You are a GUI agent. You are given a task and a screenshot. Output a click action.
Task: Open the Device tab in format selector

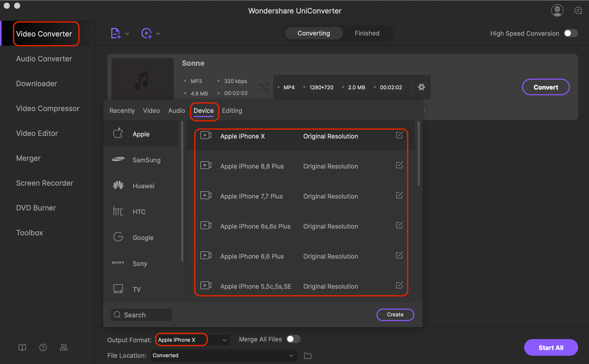pyautogui.click(x=204, y=111)
